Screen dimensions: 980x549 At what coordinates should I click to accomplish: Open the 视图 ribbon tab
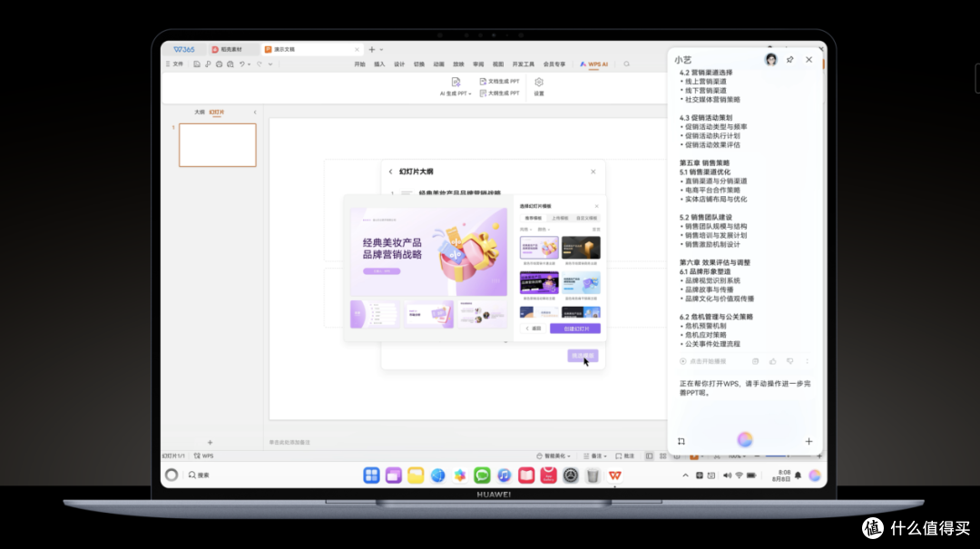498,64
